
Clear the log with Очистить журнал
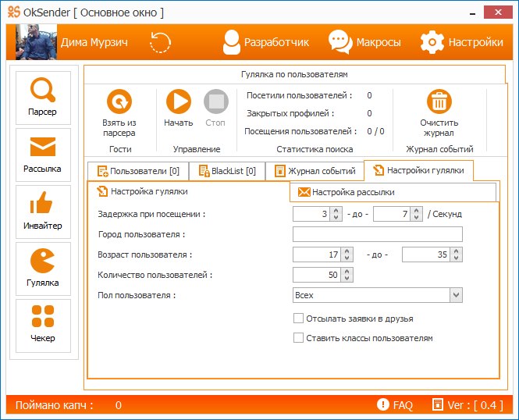click(x=439, y=113)
